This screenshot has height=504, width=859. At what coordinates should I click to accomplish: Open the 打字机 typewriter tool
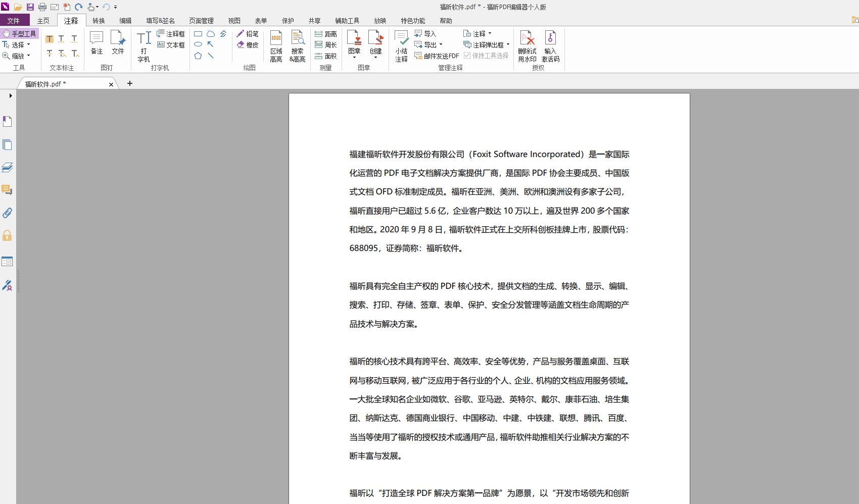pos(144,46)
